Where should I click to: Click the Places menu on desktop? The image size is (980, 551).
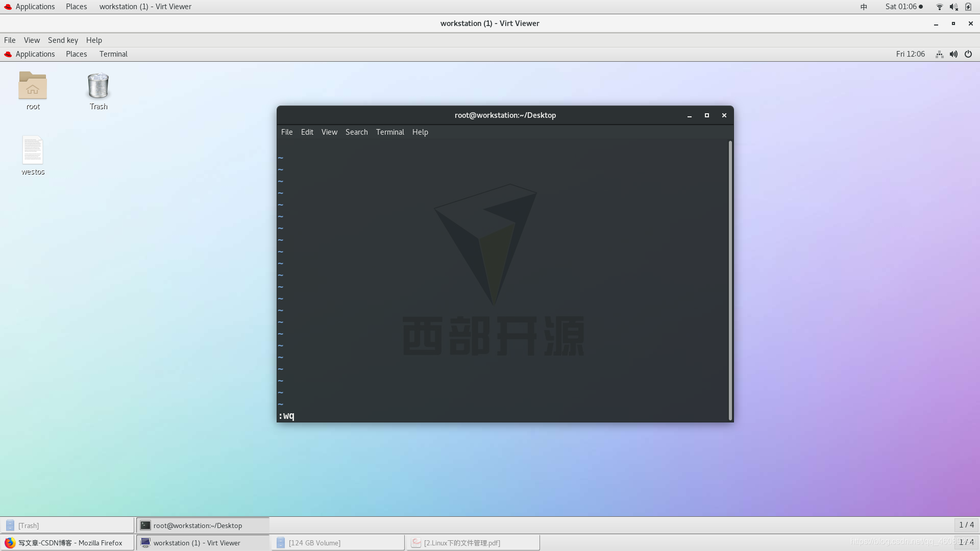(76, 54)
